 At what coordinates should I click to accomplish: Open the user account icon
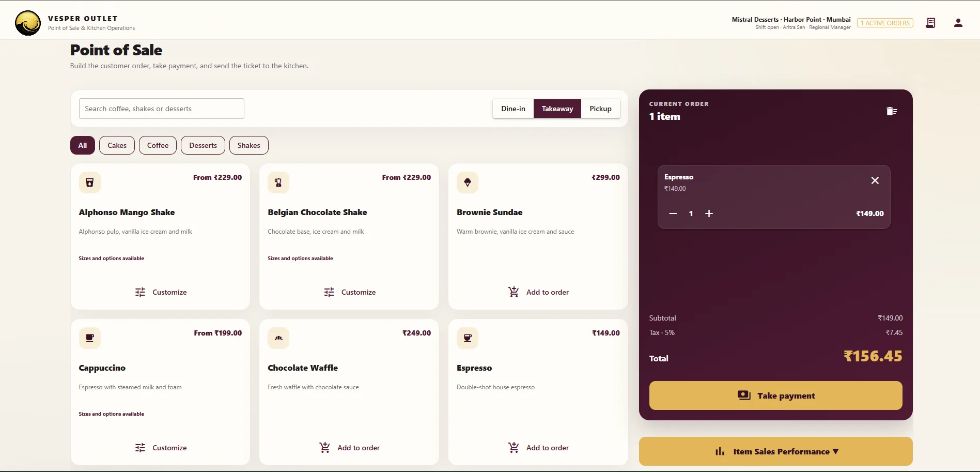958,23
